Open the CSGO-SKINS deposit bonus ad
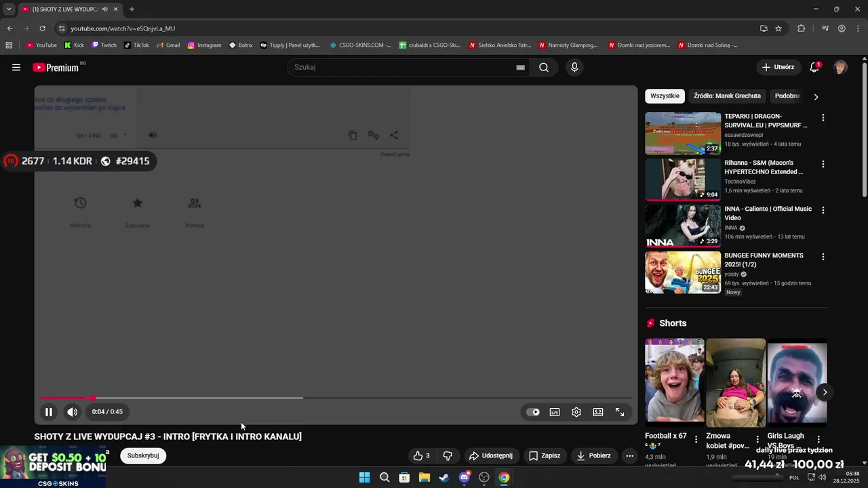 tap(53, 467)
